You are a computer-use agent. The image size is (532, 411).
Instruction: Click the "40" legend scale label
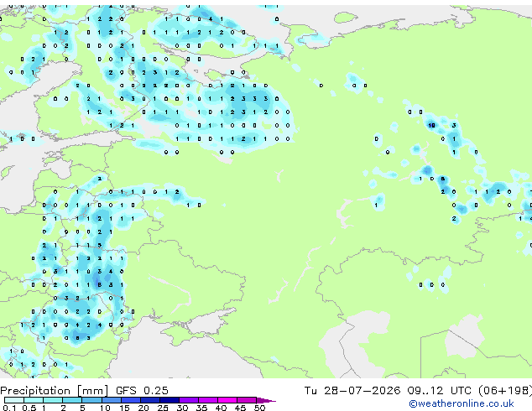(221, 408)
